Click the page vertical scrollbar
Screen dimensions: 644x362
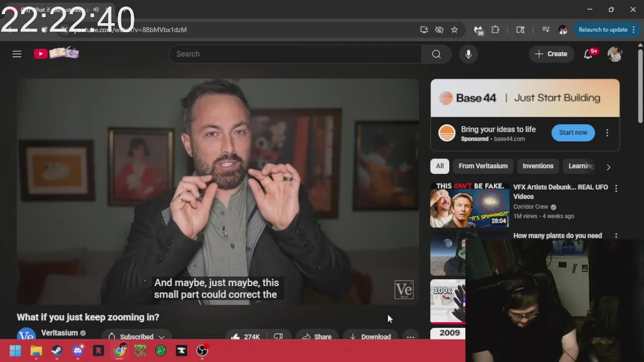pos(640,85)
